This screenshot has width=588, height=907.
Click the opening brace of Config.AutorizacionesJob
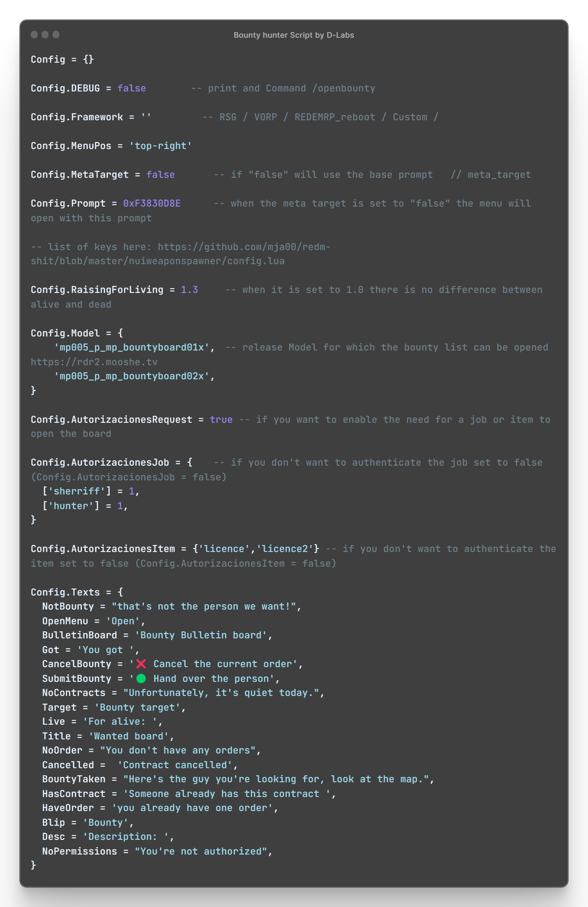[x=190, y=462]
